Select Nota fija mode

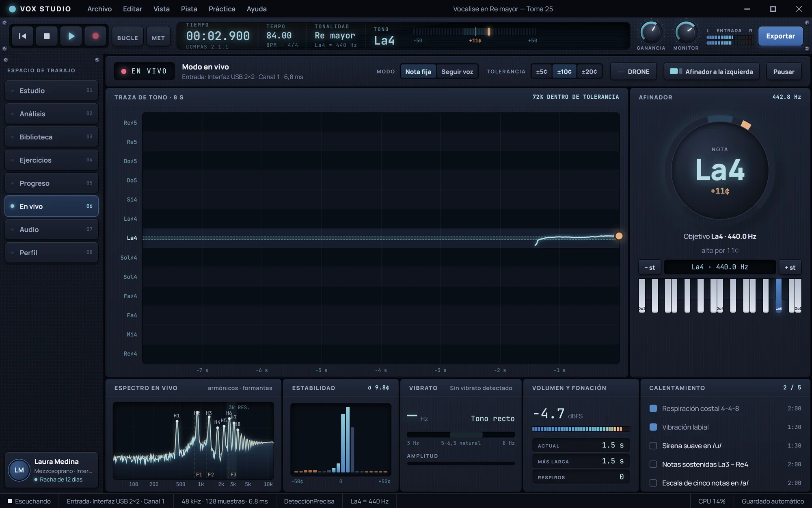pyautogui.click(x=418, y=72)
